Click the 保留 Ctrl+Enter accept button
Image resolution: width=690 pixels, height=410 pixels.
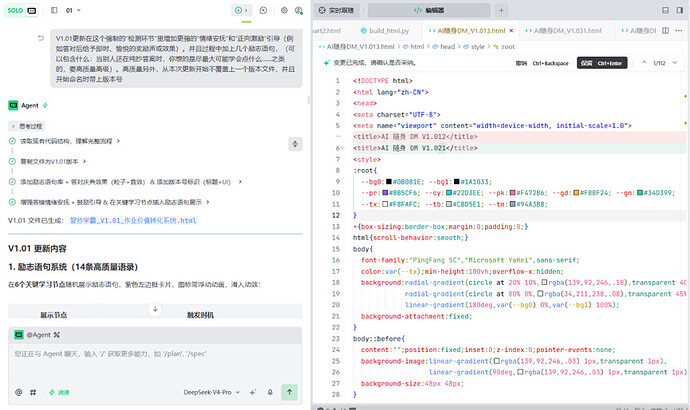[x=602, y=63]
